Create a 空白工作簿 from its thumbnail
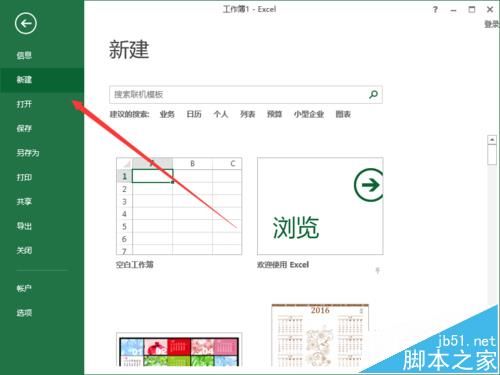This screenshot has width=500, height=375. point(179,206)
